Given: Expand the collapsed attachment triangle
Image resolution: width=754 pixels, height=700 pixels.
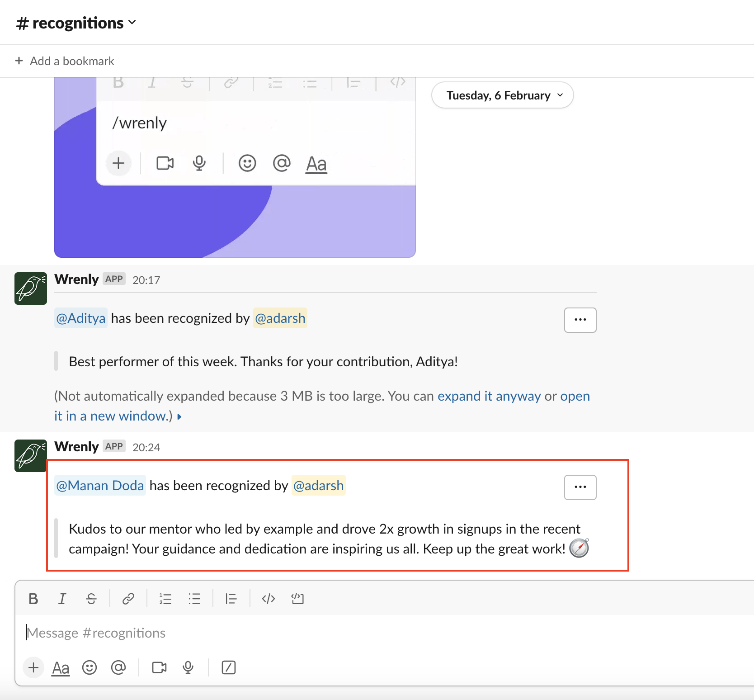Looking at the screenshot, I should (179, 417).
